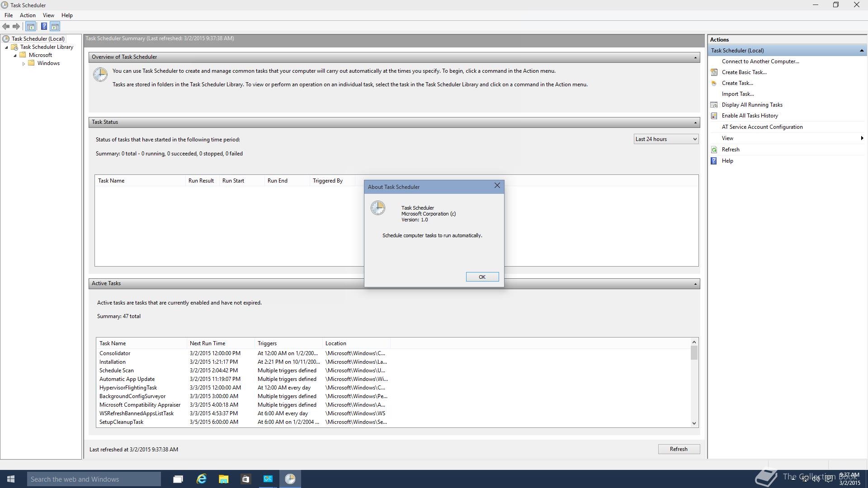Select the Windows folder in tree
868x488 pixels.
pos(48,63)
